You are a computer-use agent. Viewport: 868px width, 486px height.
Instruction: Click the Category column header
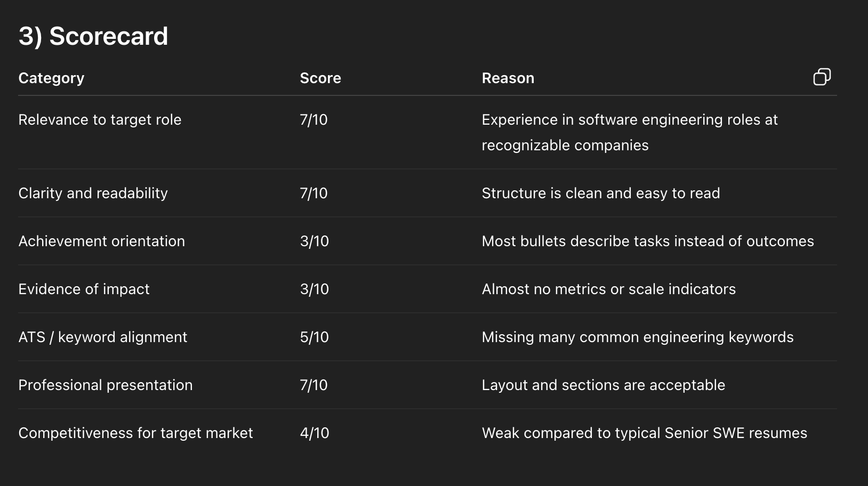pos(51,78)
